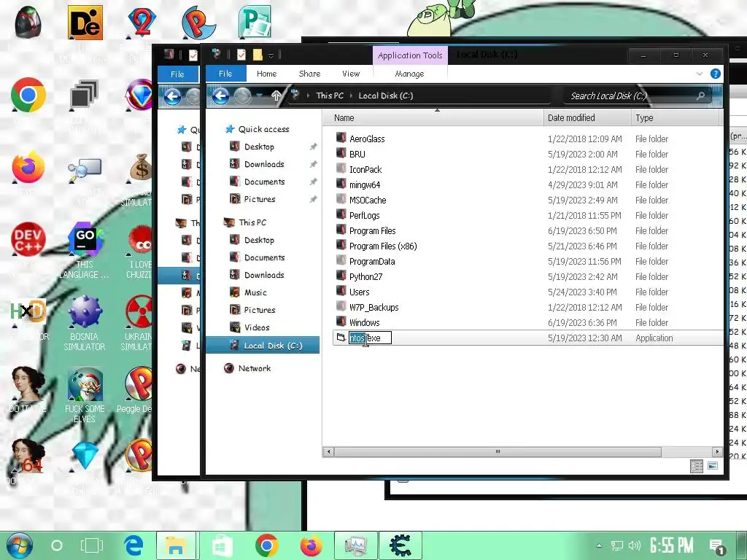This screenshot has height=560, width=747.
Task: Click the horizontal scrollbar thumb in file list
Action: pos(496,451)
